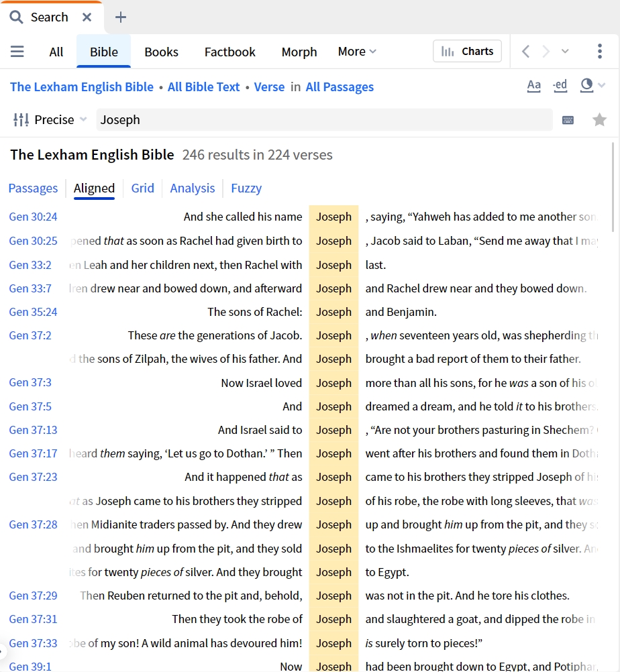Open the Gen 37:2 reference
Image resolution: width=620 pixels, height=672 pixels.
30,335
